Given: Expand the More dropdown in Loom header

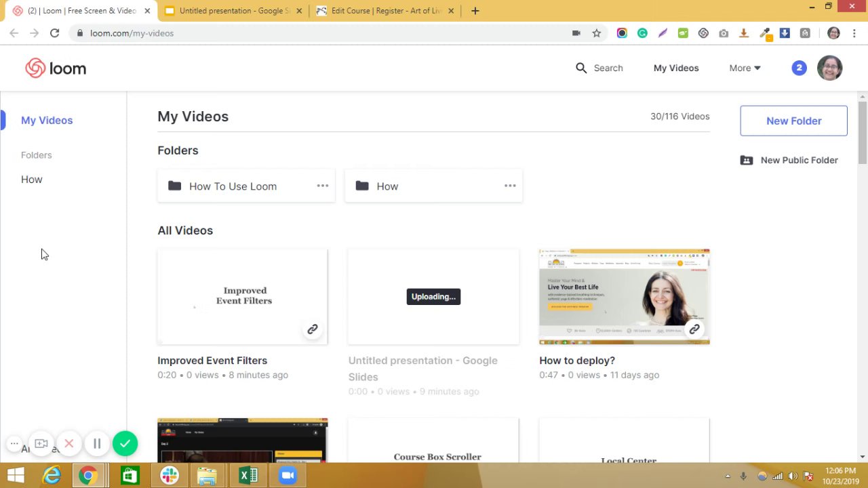Looking at the screenshot, I should pyautogui.click(x=745, y=68).
